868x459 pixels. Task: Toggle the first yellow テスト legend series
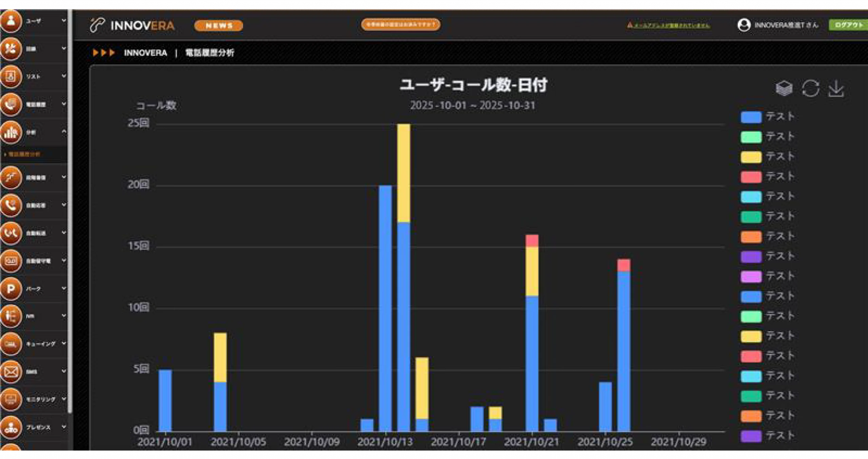tap(751, 157)
